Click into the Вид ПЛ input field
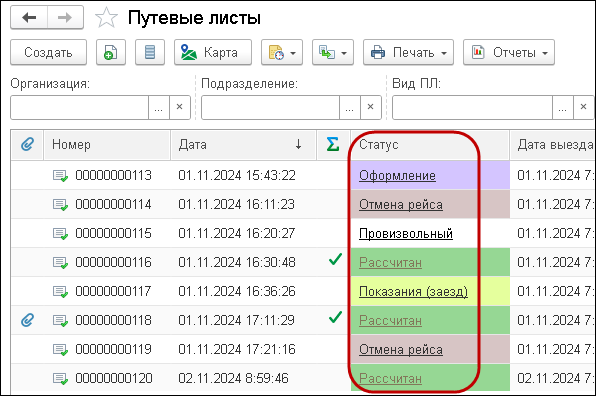The height and width of the screenshot is (396, 596). (472, 108)
